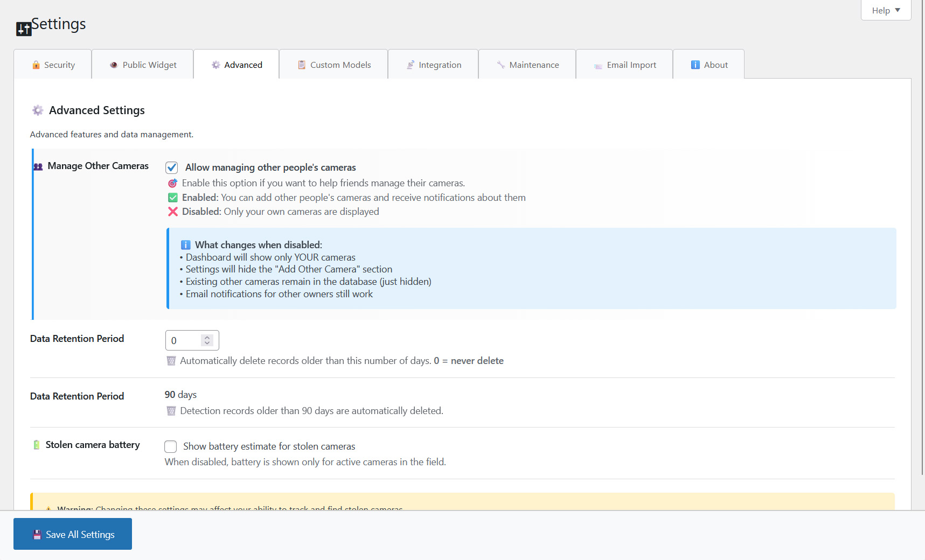
Task: Decrease Data Retention Period with the down arrow
Action: click(x=207, y=344)
